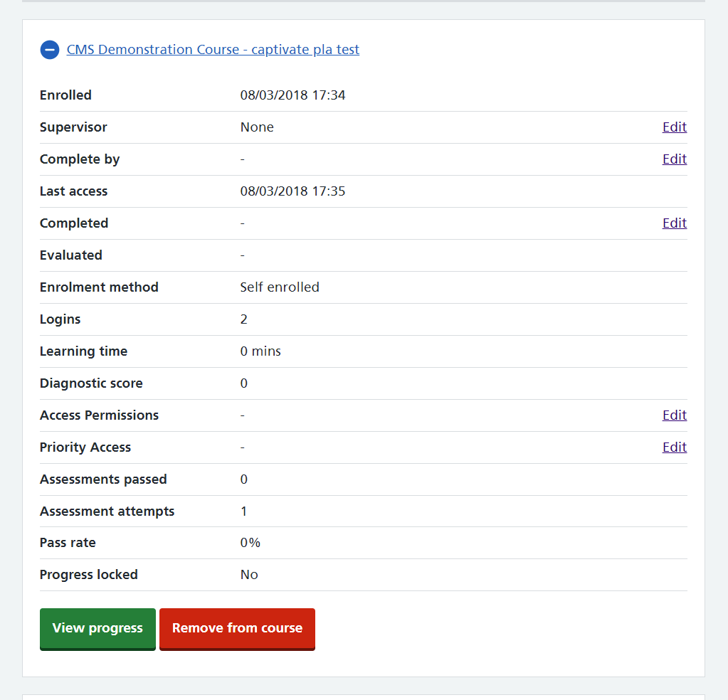
Task: Click the Learning time value 0 mins
Action: (x=260, y=351)
